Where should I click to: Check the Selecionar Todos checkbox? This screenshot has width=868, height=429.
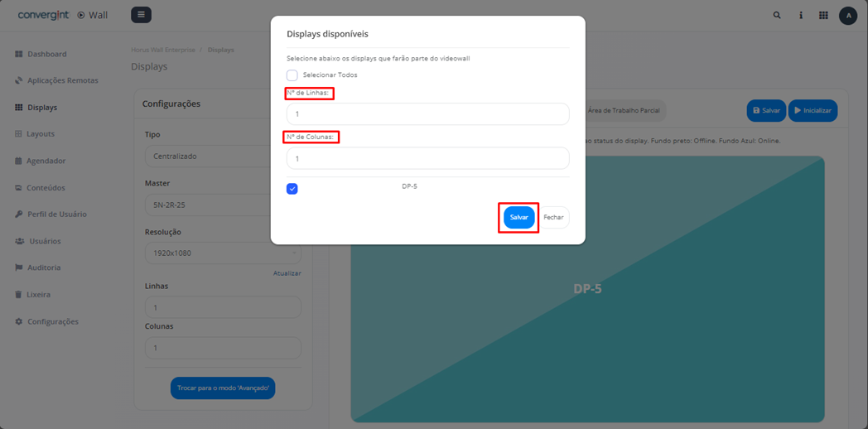pos(292,75)
